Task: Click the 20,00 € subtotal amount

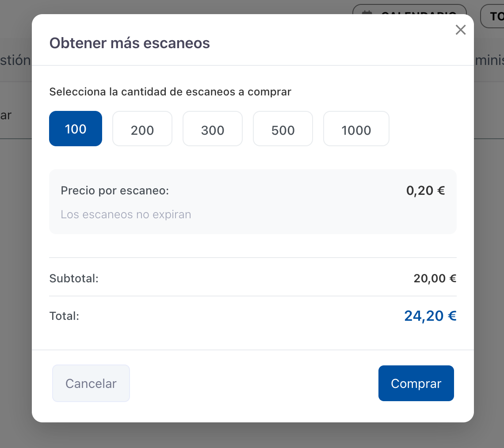Action: point(435,279)
